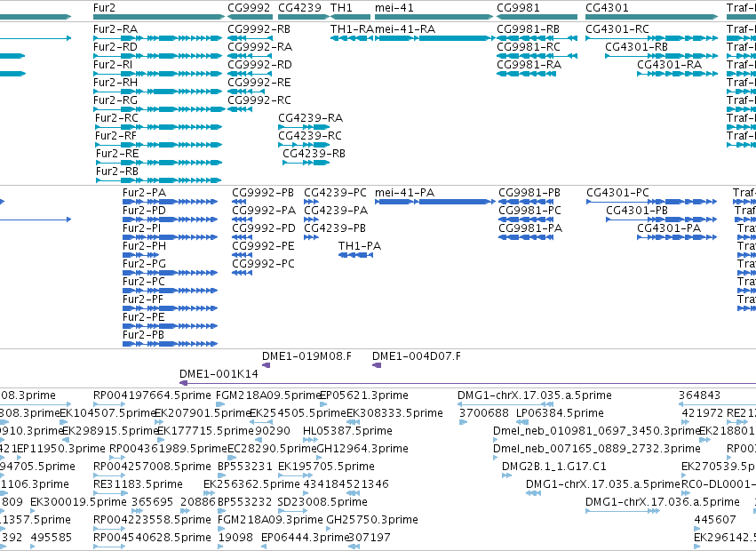This screenshot has height=551, width=756.
Task: Select EST FGM218A09.3prime
Action: point(270,520)
